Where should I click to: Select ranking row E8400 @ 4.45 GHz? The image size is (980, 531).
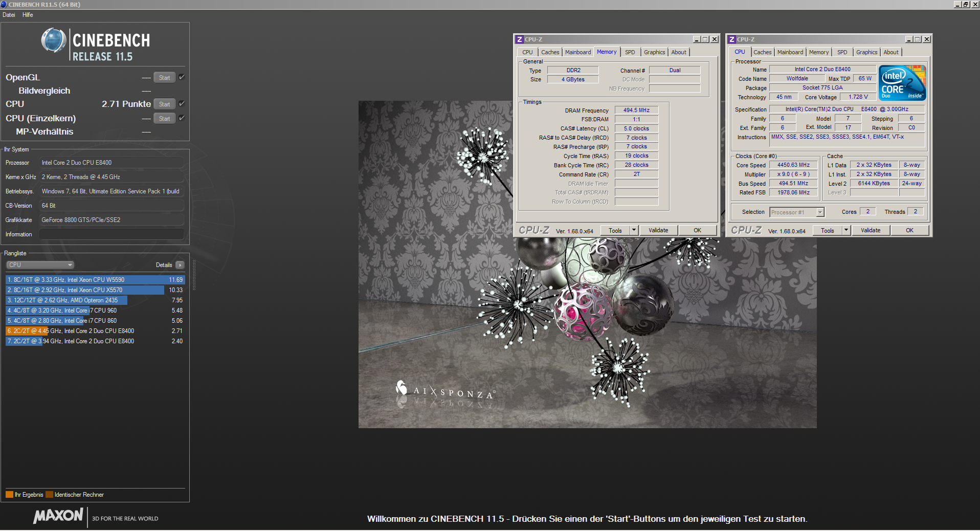tap(95, 331)
